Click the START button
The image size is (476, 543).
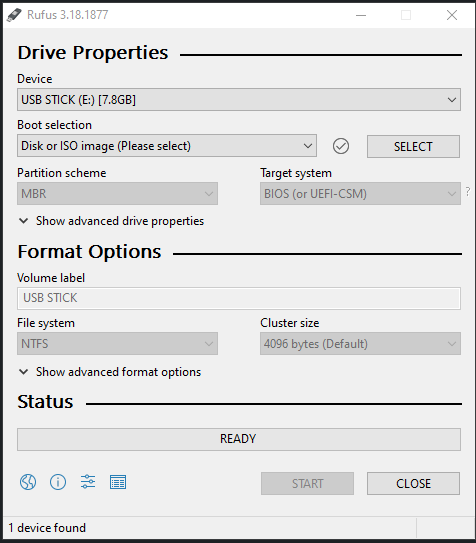pos(307,483)
